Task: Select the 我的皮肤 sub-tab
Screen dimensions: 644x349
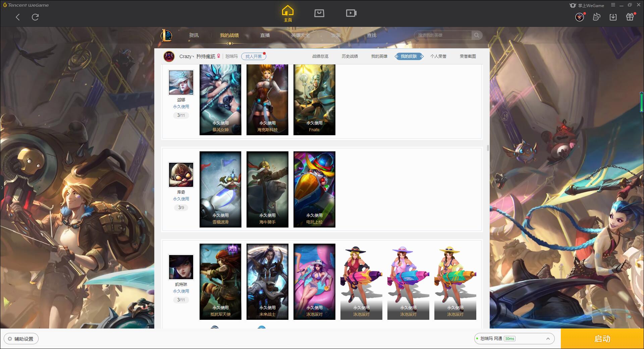Action: click(409, 56)
